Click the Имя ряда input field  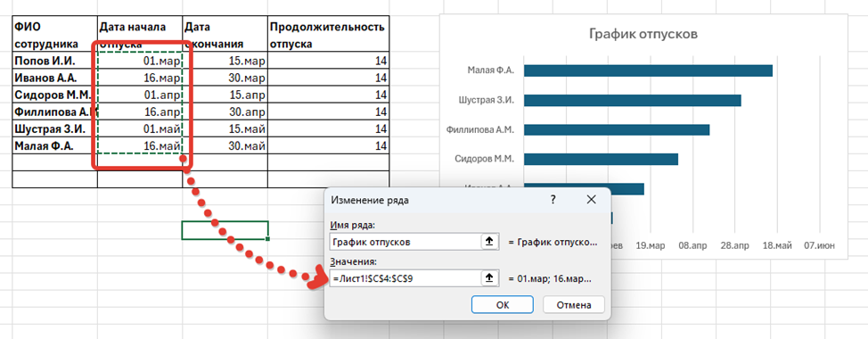405,242
